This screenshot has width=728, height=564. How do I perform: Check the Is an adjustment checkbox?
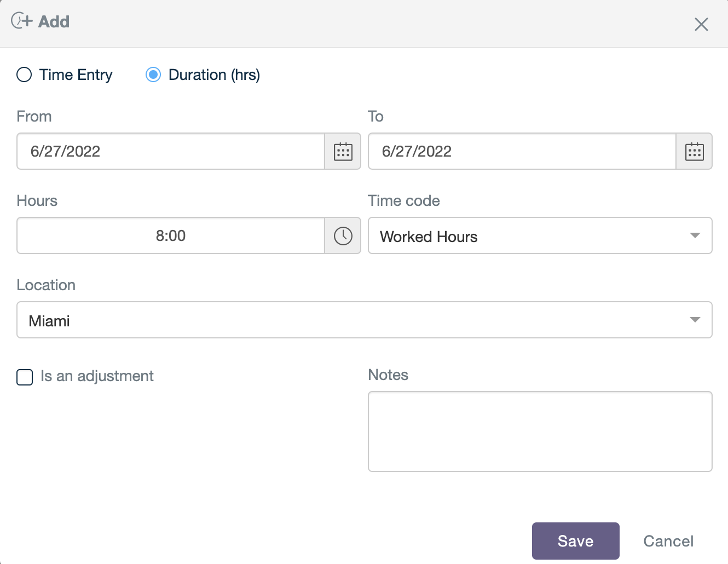click(x=24, y=377)
